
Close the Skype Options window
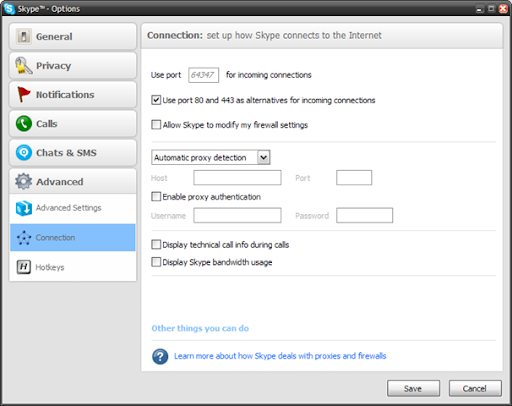pyautogui.click(x=503, y=9)
